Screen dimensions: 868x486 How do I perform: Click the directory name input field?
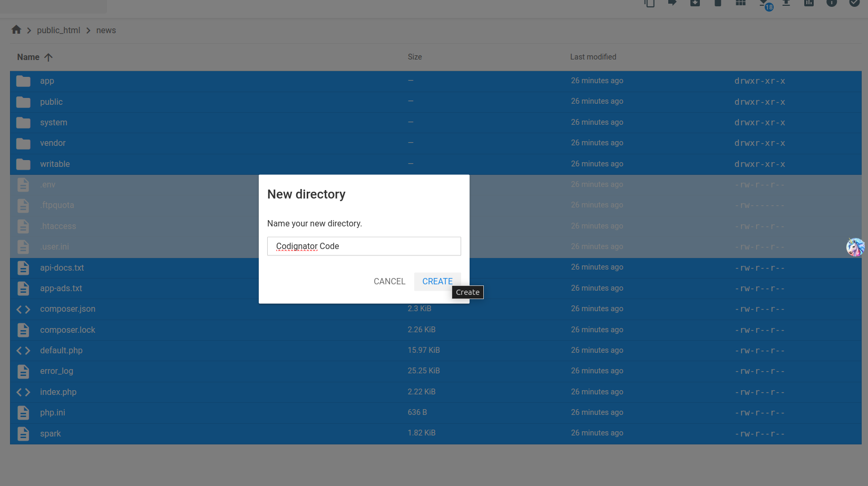(x=364, y=246)
